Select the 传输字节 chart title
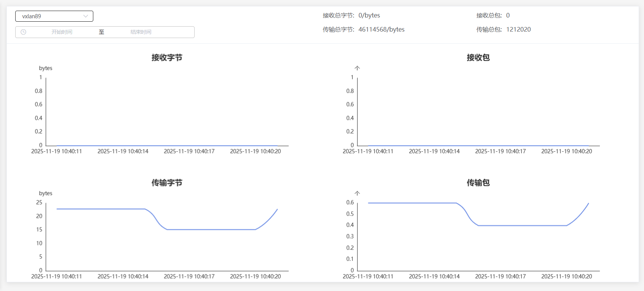The width and height of the screenshot is (644, 291). 167,183
